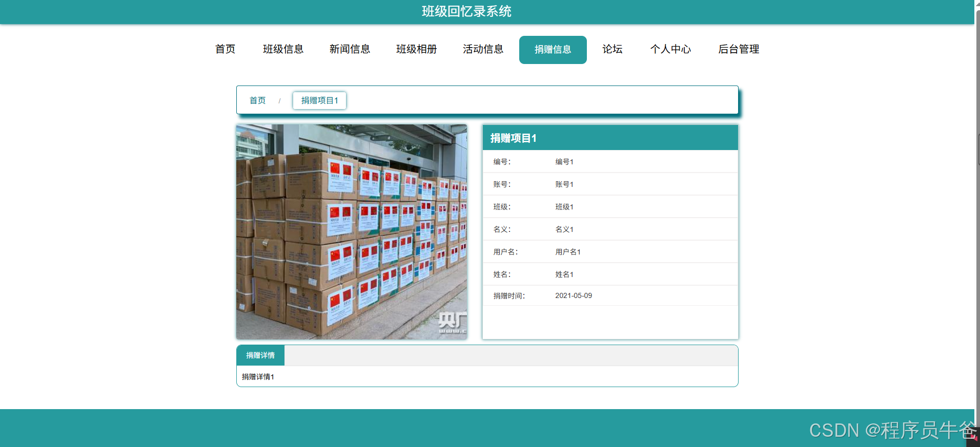Click the 捐赠项目1 breadcrumb item
Viewport: 980px width, 447px height.
319,100
